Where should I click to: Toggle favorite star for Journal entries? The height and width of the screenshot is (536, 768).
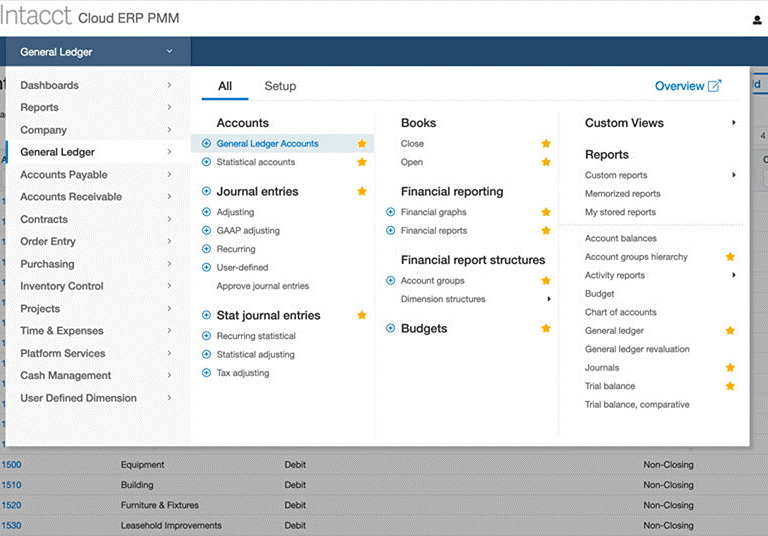coord(362,191)
